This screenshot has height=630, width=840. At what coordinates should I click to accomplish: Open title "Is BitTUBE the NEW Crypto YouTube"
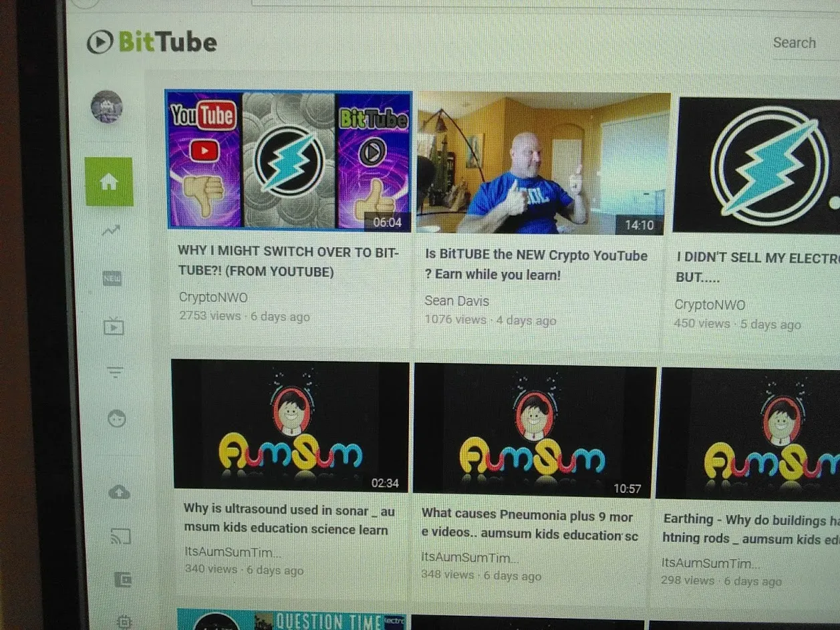click(536, 265)
